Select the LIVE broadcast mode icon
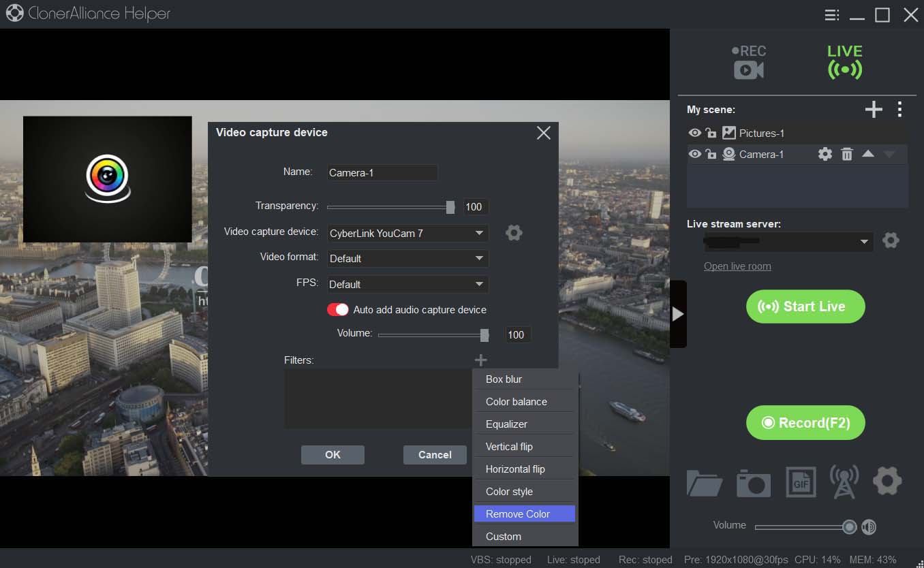Image resolution: width=924 pixels, height=568 pixels. [x=845, y=62]
